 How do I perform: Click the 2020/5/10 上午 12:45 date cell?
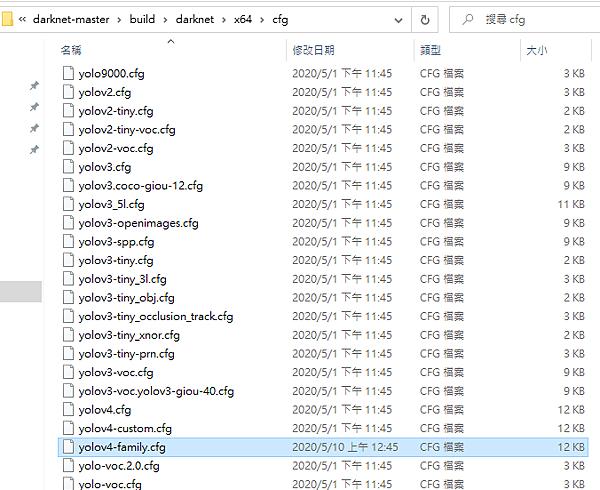point(345,447)
